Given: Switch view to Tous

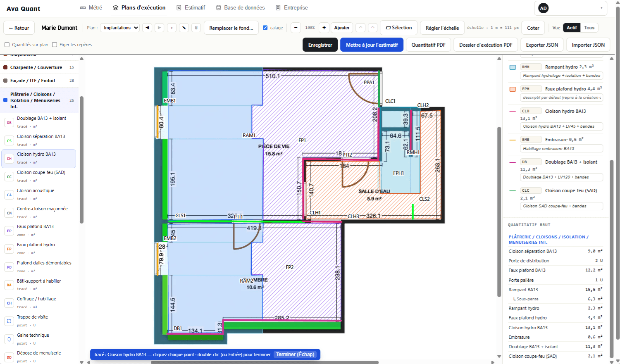Looking at the screenshot, I should (589, 28).
